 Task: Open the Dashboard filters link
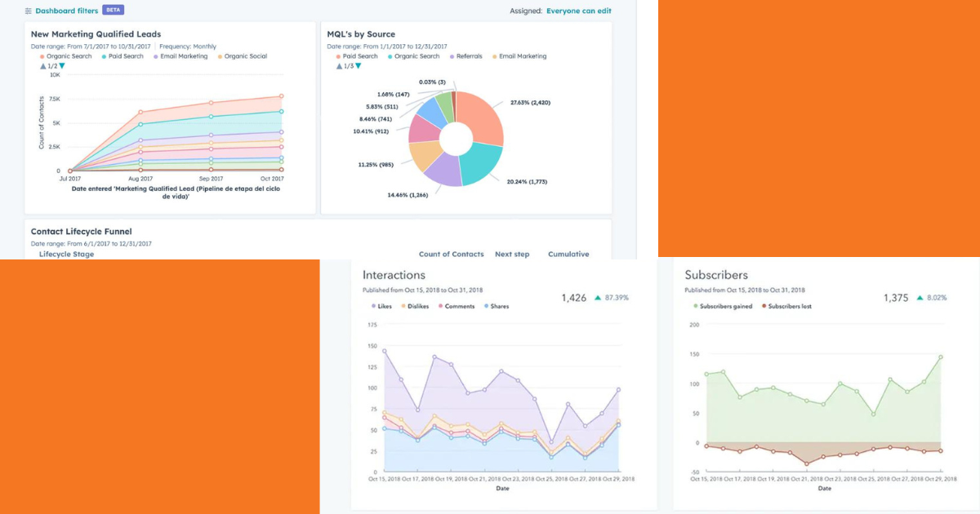(67, 11)
